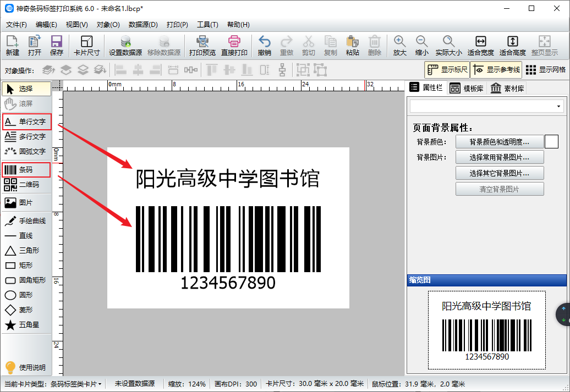Select the 二维码 QR code tool

coord(26,185)
